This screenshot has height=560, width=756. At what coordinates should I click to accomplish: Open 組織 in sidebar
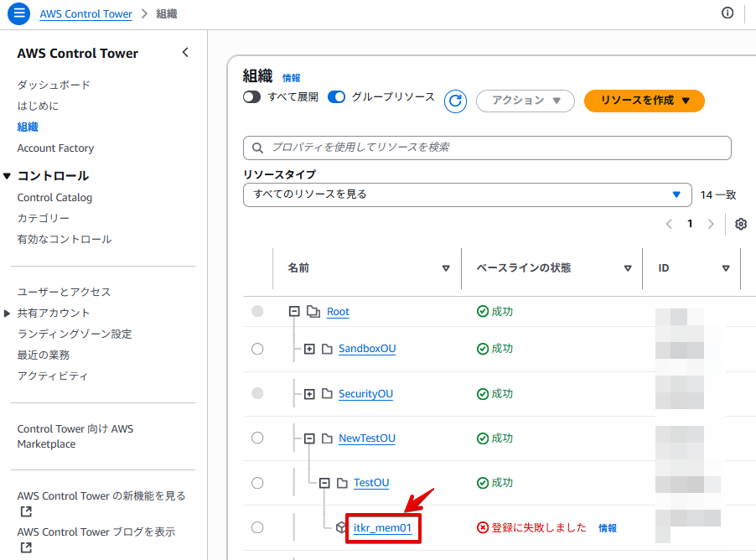[x=28, y=127]
